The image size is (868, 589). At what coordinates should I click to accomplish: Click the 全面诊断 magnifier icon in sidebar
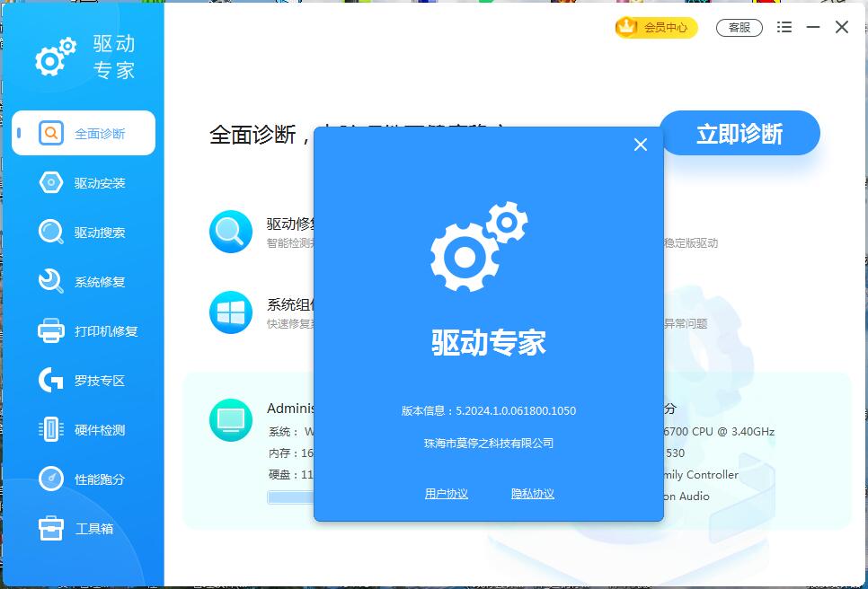coord(51,133)
